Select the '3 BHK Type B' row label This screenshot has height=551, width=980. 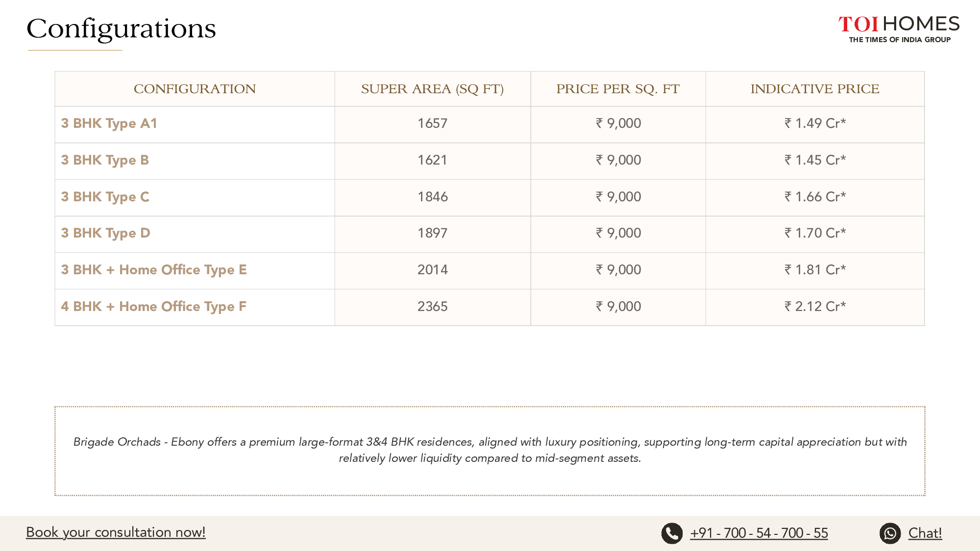(x=105, y=160)
